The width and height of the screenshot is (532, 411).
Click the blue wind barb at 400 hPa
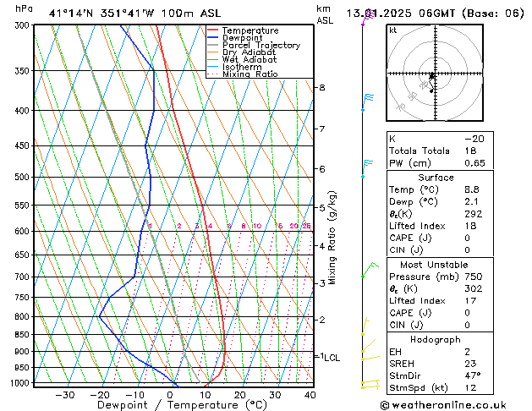pyautogui.click(x=367, y=103)
